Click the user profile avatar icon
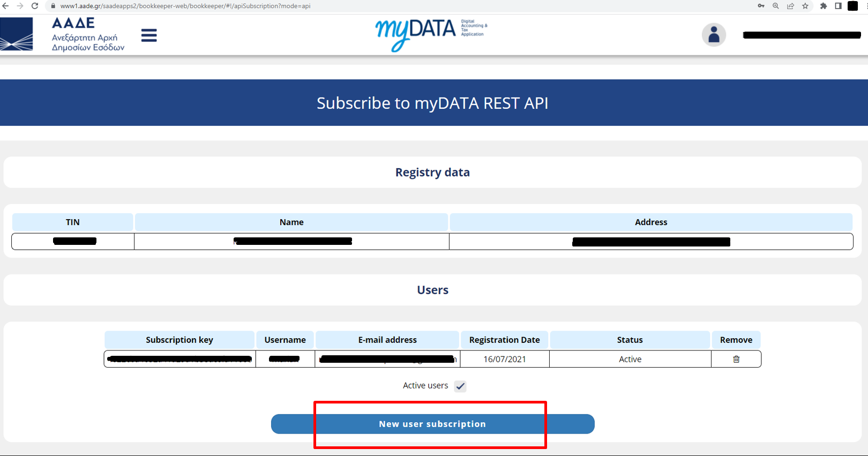The width and height of the screenshot is (868, 456). (x=713, y=35)
